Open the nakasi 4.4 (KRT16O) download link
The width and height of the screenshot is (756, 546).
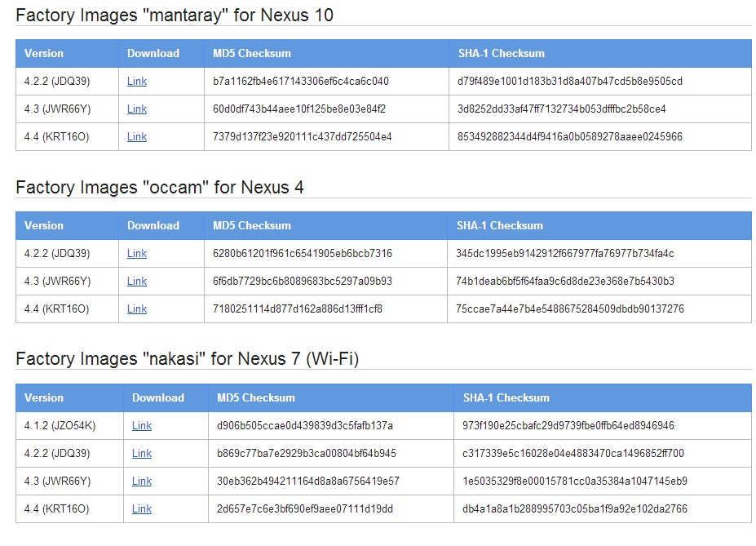[142, 508]
